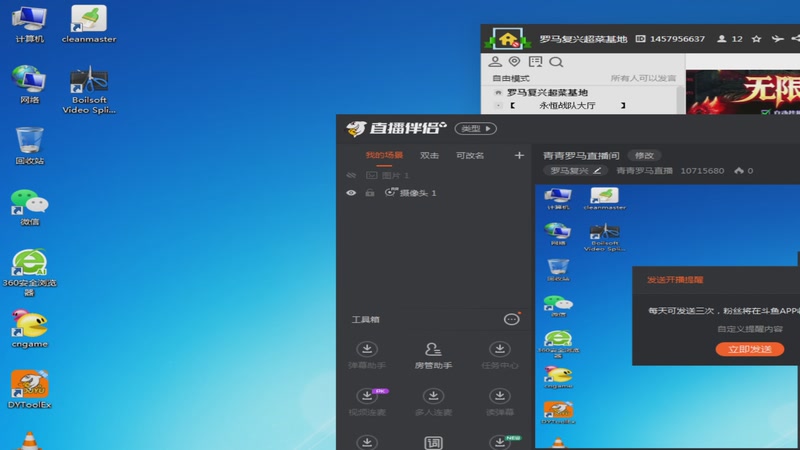This screenshot has width=800, height=450.
Task: Select the 图片 1 source row
Action: pyautogui.click(x=434, y=175)
